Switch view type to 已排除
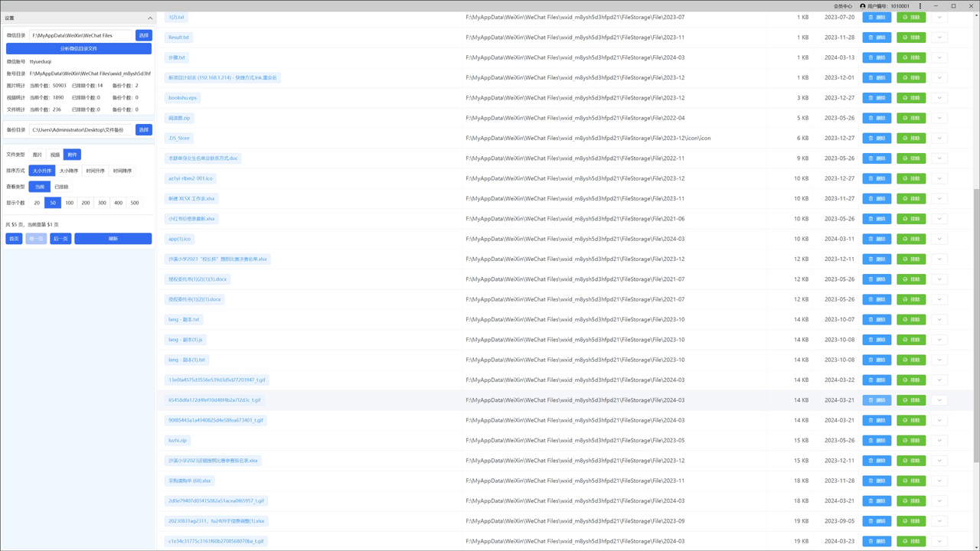This screenshot has height=551, width=980. point(61,187)
